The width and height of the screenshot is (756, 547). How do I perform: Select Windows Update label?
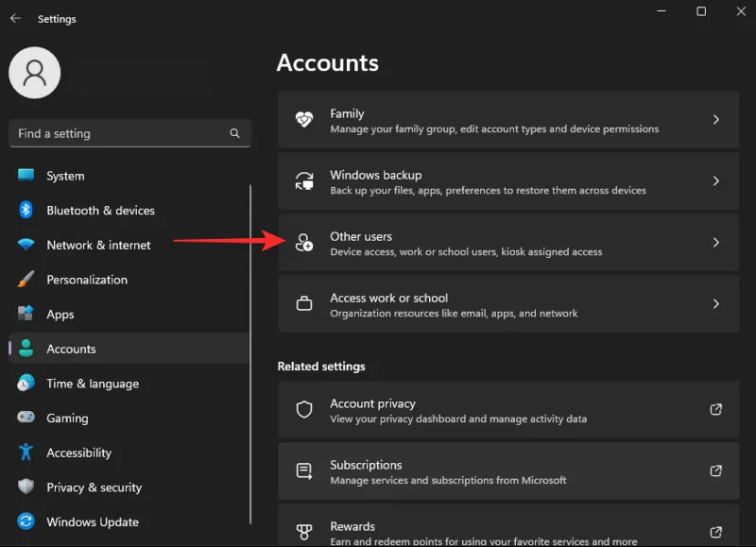(93, 522)
